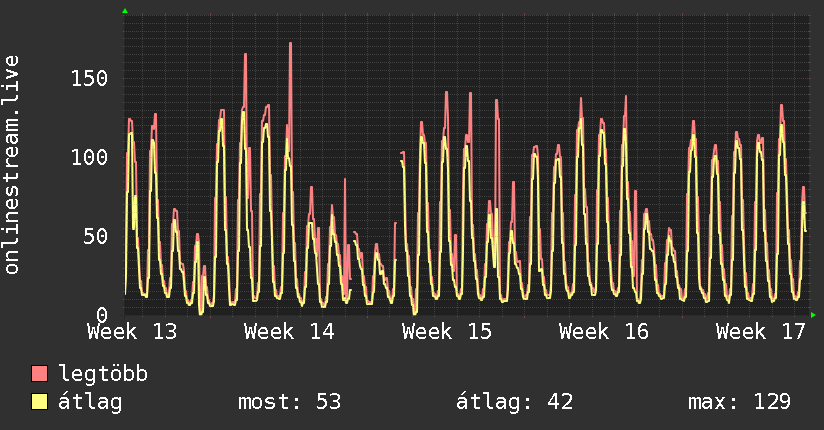Click the Week 15 axis label

tap(447, 332)
